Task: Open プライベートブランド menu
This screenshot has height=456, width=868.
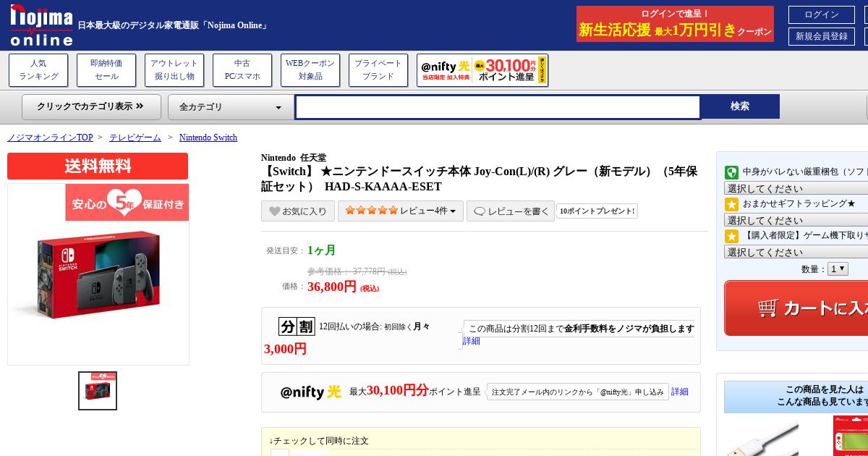Action: pyautogui.click(x=378, y=70)
